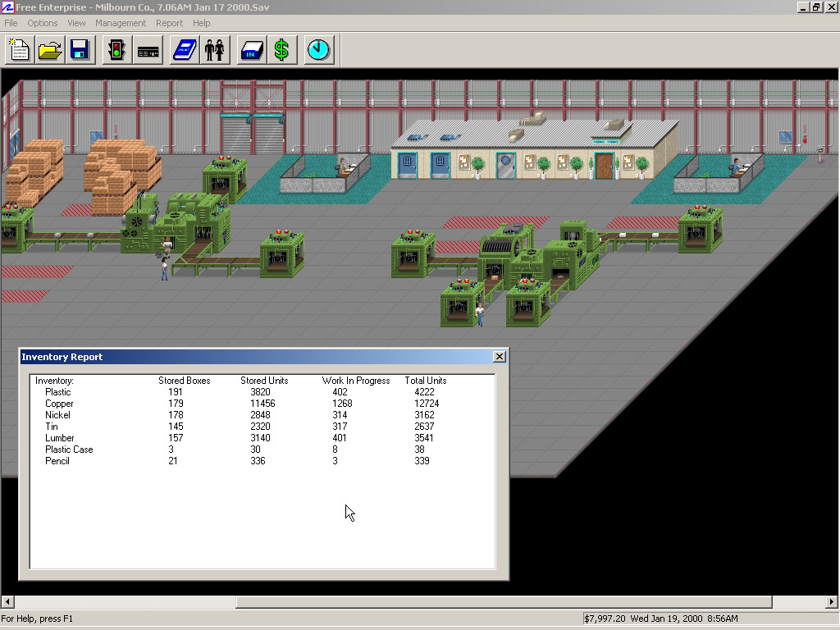Viewport: 840px width, 630px height.
Task: Click the application icon in title bar
Action: (7, 7)
